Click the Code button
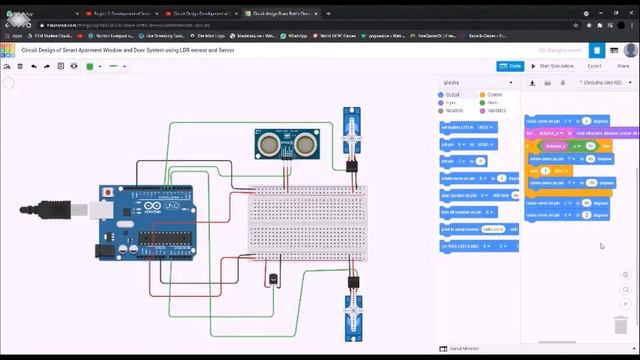This screenshot has width=640, height=360. click(x=510, y=66)
